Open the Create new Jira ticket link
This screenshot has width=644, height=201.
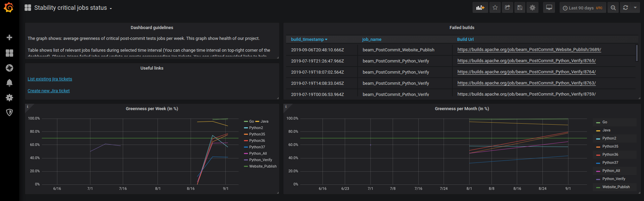pyautogui.click(x=49, y=91)
